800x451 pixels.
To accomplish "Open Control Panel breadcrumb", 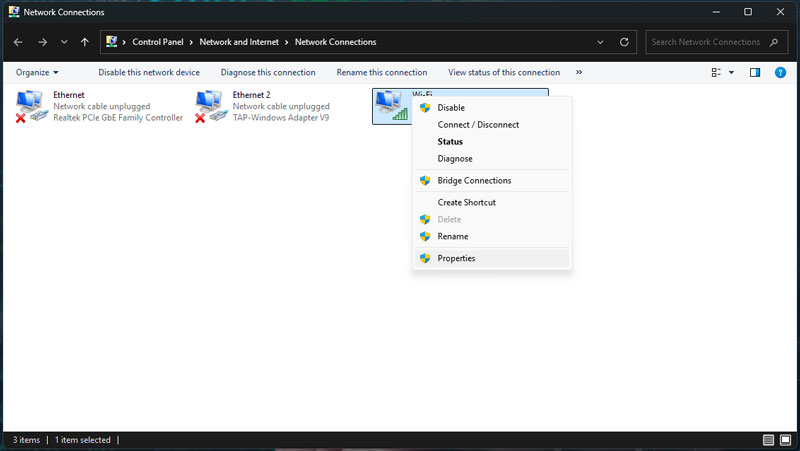I will click(x=158, y=42).
